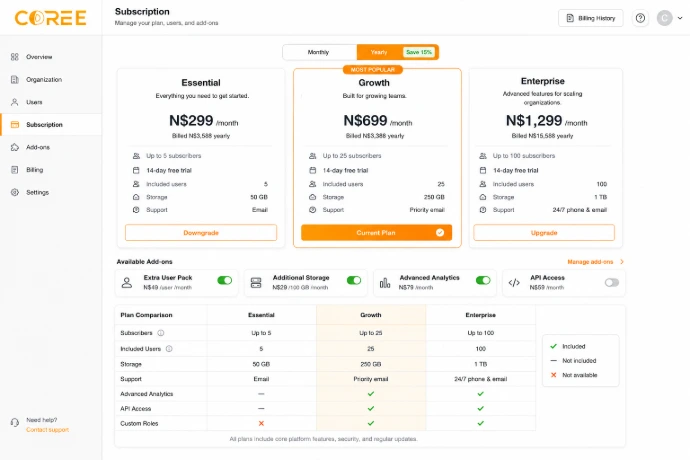Click the Subscription card icon
Image resolution: width=690 pixels, height=460 pixels.
15,125
